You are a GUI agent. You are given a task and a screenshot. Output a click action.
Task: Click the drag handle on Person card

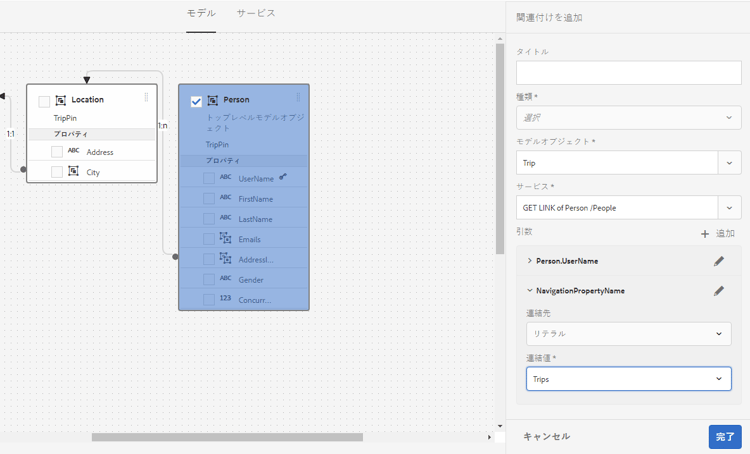[298, 97]
